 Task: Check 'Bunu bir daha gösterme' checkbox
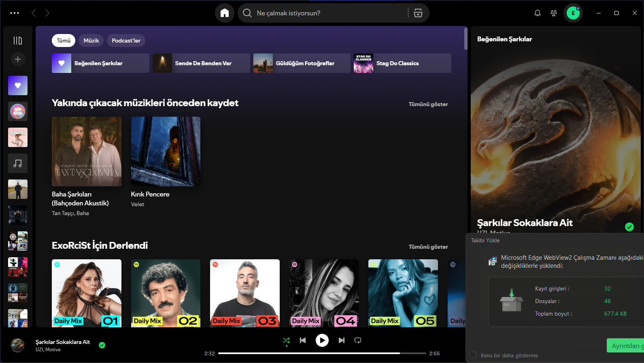pyautogui.click(x=473, y=355)
